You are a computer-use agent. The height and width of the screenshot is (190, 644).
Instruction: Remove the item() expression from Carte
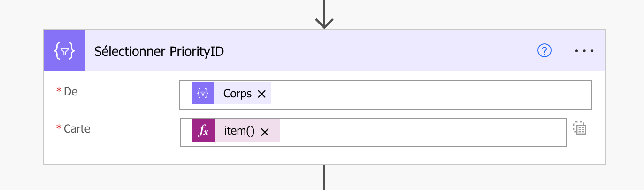click(x=265, y=132)
